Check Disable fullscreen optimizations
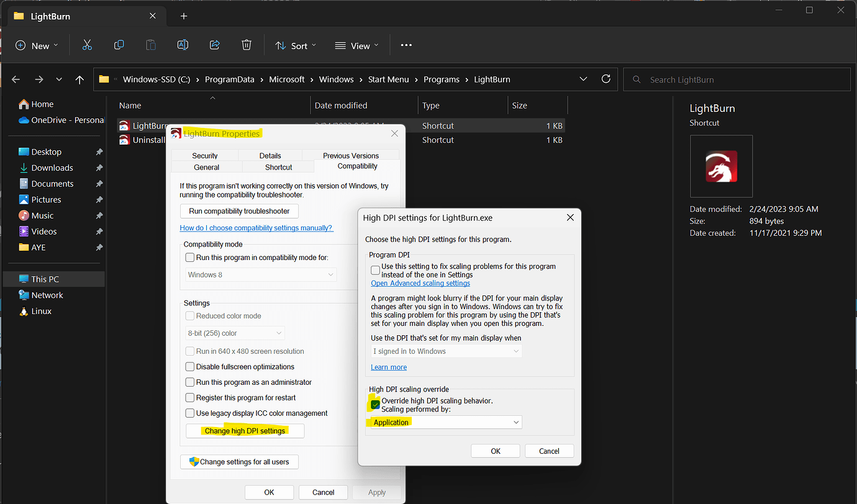This screenshot has width=857, height=504. [191, 367]
